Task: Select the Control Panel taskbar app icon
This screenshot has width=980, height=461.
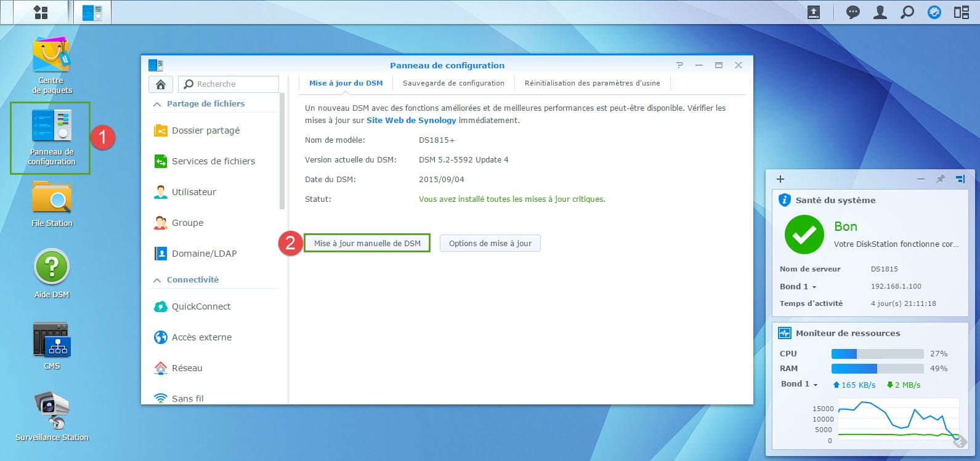Action: pos(92,12)
